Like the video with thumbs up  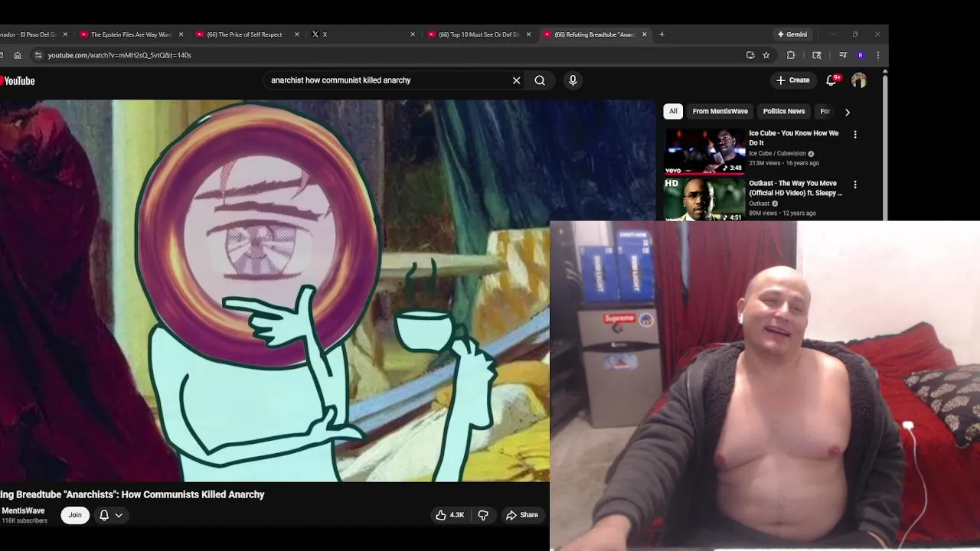(x=450, y=515)
